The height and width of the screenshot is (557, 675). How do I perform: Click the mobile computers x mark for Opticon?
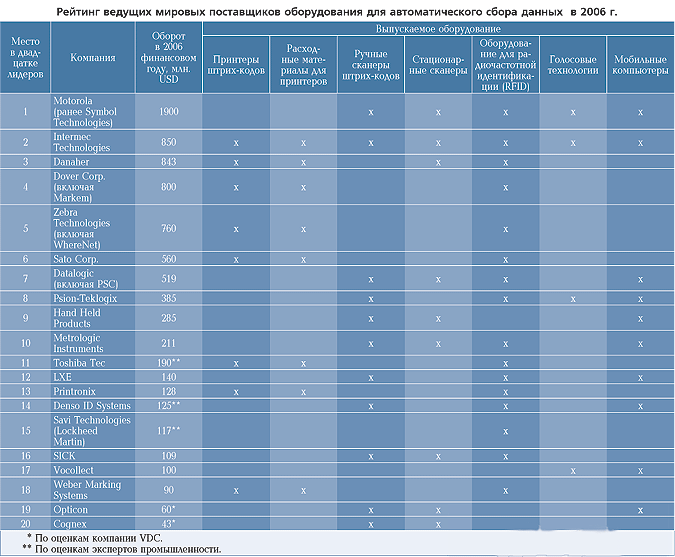pyautogui.click(x=641, y=511)
